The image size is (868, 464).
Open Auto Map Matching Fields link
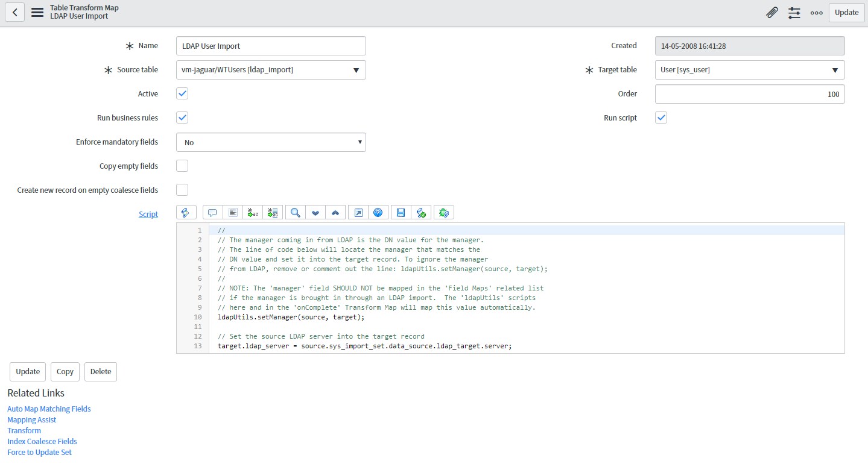click(x=49, y=409)
